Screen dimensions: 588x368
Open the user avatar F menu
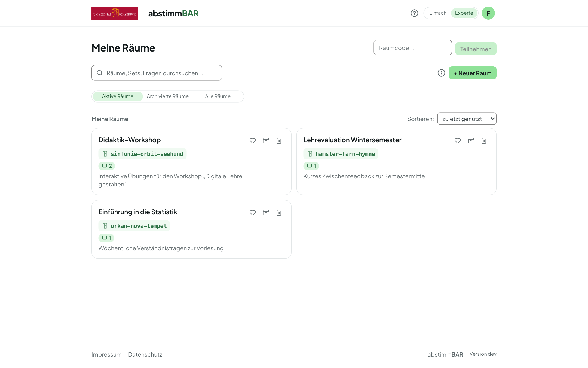tap(488, 13)
